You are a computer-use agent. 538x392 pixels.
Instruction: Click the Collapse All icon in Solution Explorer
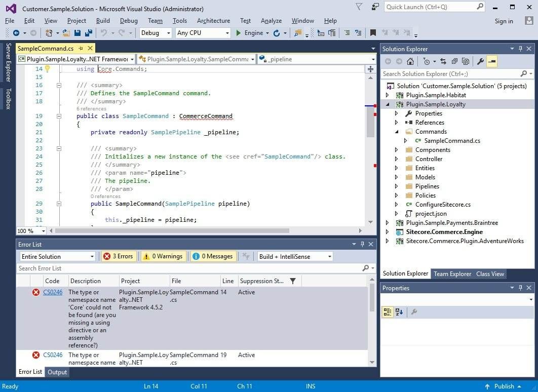pyautogui.click(x=454, y=61)
